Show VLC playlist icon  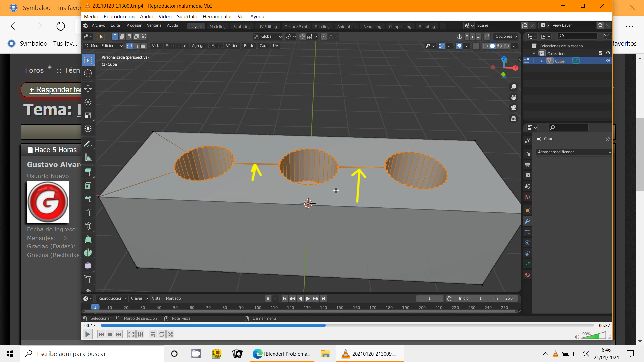click(153, 334)
